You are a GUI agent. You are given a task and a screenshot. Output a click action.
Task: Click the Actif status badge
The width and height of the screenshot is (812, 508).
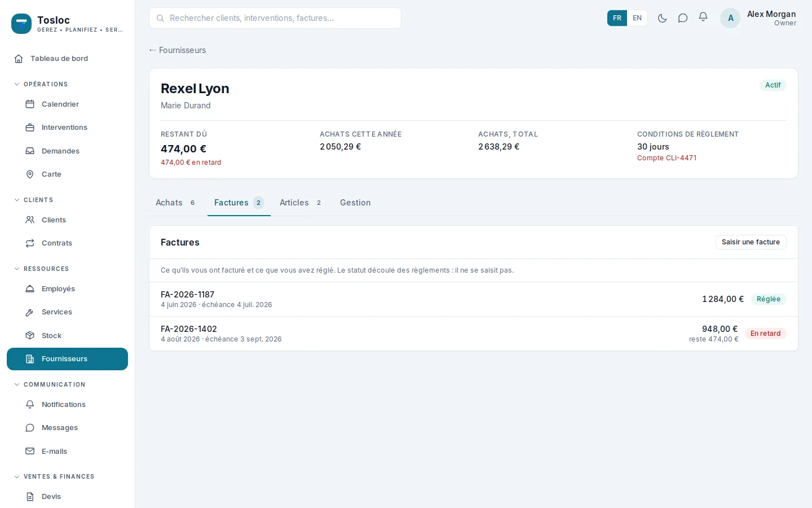[x=773, y=85]
